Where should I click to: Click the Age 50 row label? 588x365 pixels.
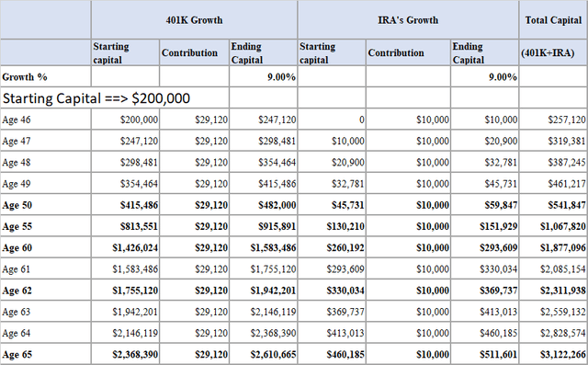(x=45, y=205)
